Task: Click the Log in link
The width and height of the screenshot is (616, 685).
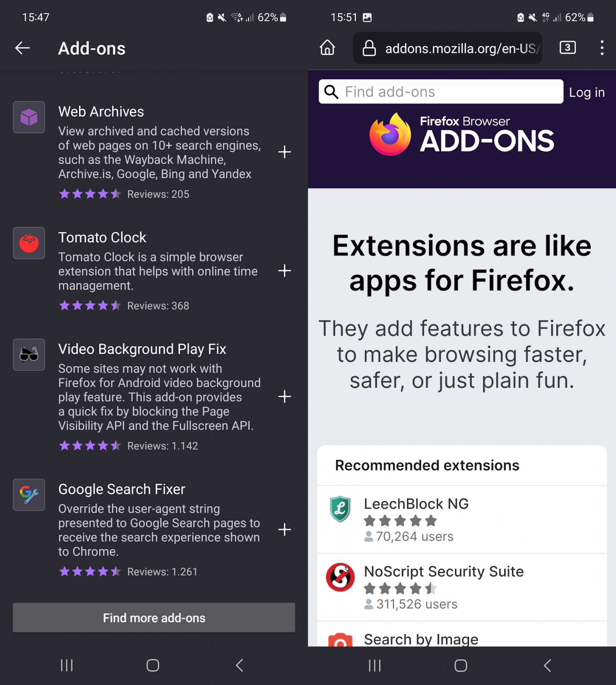Action: coord(587,92)
